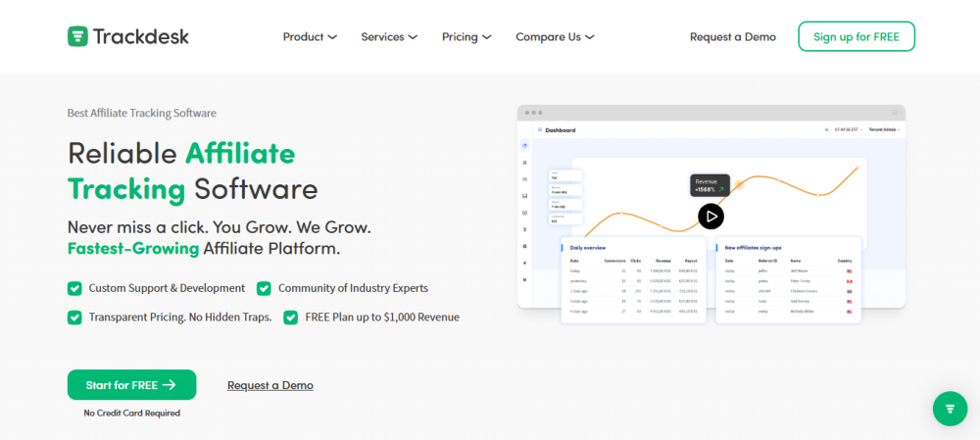Open the floating Trackdesk chat widget
Screen dimensions: 980x440
point(949,408)
